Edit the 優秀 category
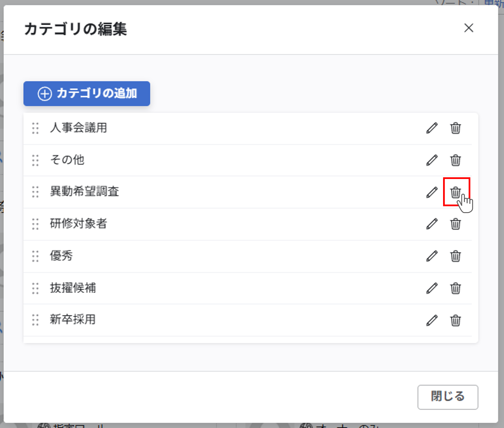The image size is (504, 428). click(x=432, y=256)
